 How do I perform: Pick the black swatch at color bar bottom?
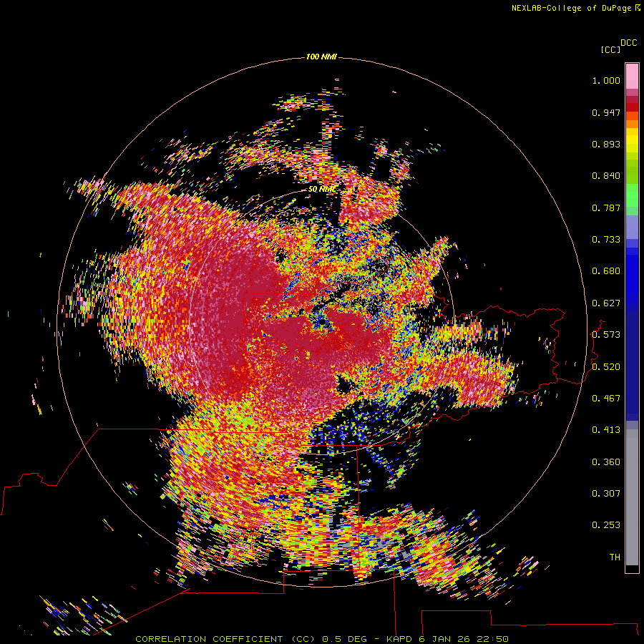pyautogui.click(x=632, y=568)
